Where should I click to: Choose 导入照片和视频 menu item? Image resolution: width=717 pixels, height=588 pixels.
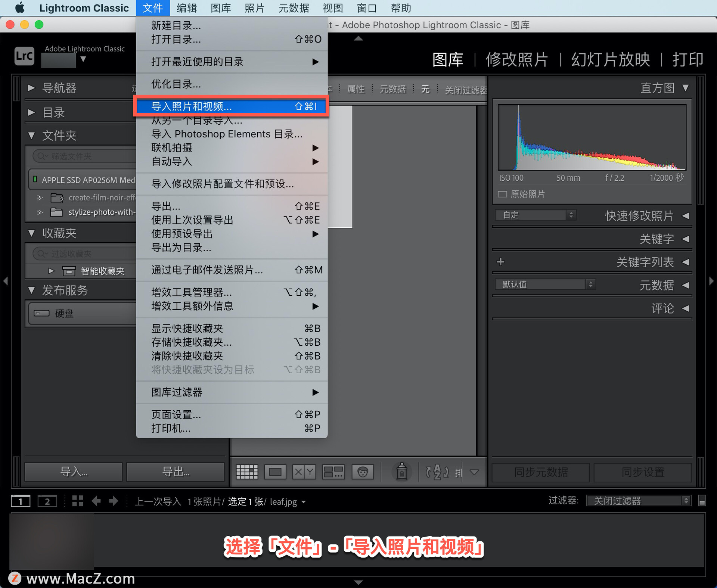tap(232, 106)
